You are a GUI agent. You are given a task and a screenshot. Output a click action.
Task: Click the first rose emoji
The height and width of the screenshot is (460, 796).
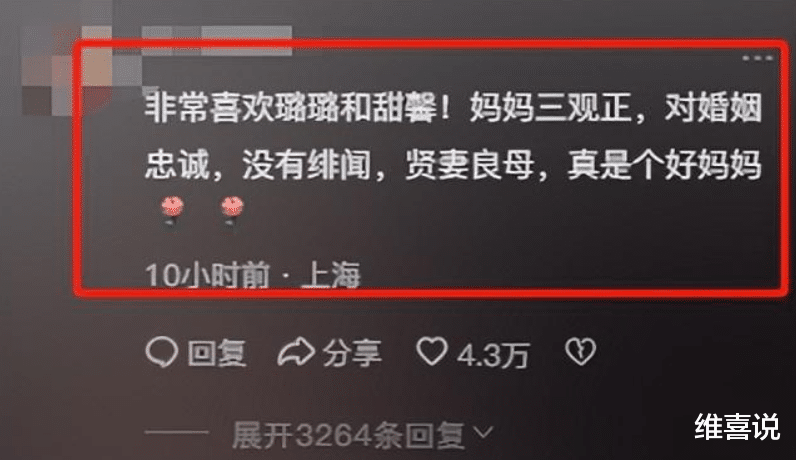172,210
